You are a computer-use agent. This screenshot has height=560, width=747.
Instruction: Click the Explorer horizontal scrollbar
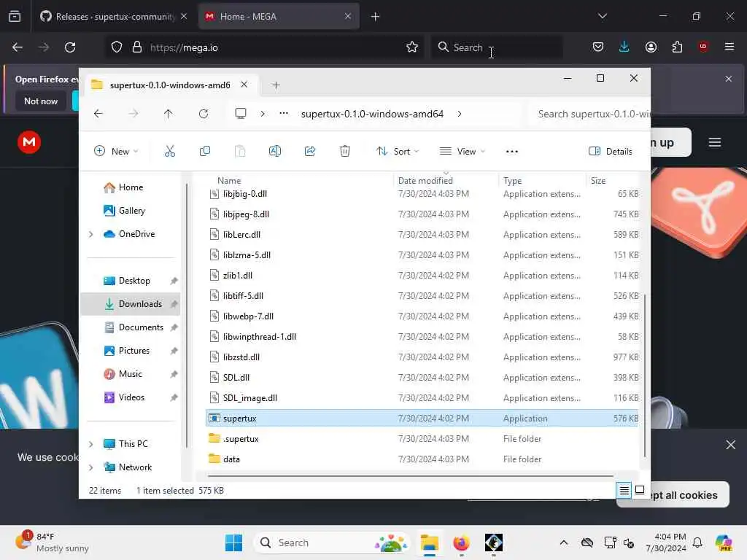click(x=411, y=475)
